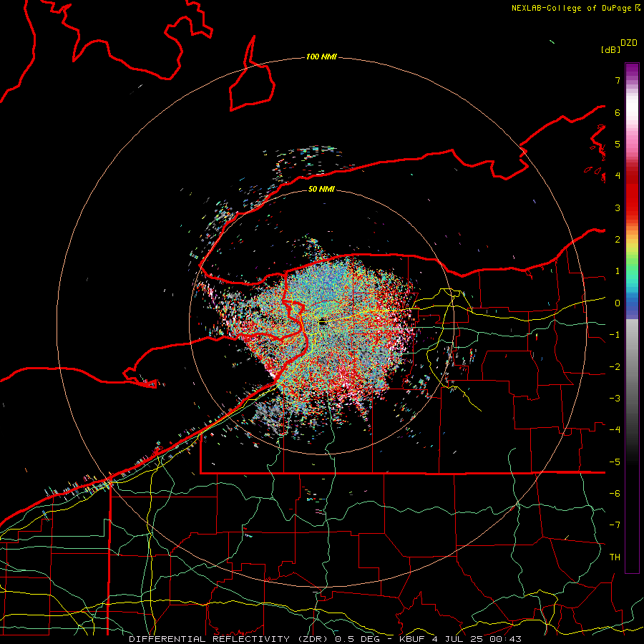644x644 pixels.
Task: Click the 5 value on color scale
Action: [x=618, y=144]
